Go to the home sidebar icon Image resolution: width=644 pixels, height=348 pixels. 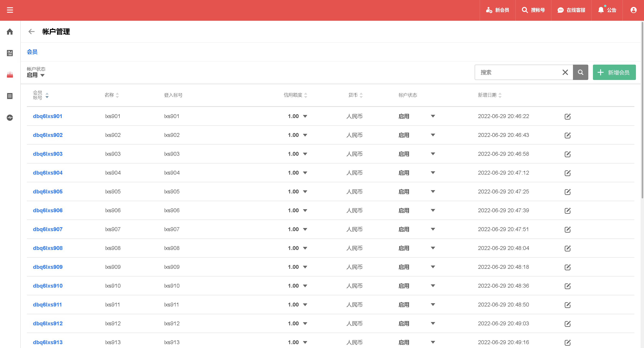[x=10, y=32]
